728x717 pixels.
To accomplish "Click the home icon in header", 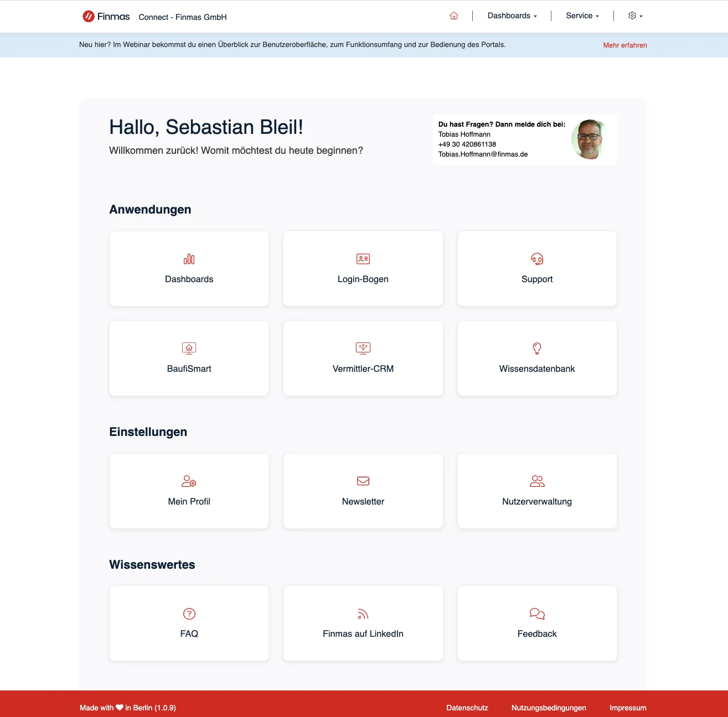I will pos(454,16).
